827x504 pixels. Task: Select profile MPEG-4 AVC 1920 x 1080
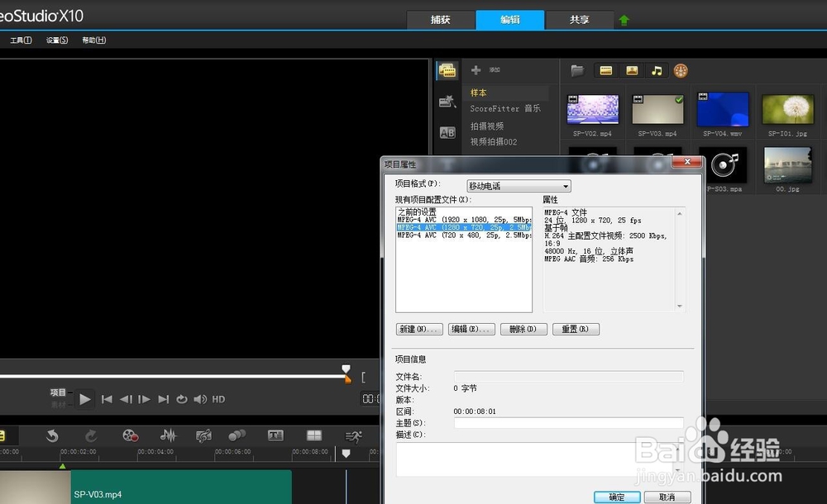point(464,220)
